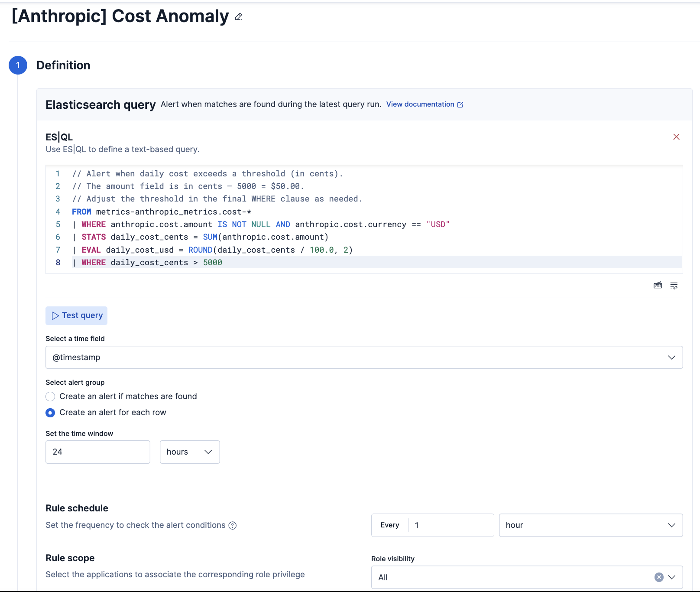
Task: Click the Every interval field showing 1
Action: tap(450, 525)
